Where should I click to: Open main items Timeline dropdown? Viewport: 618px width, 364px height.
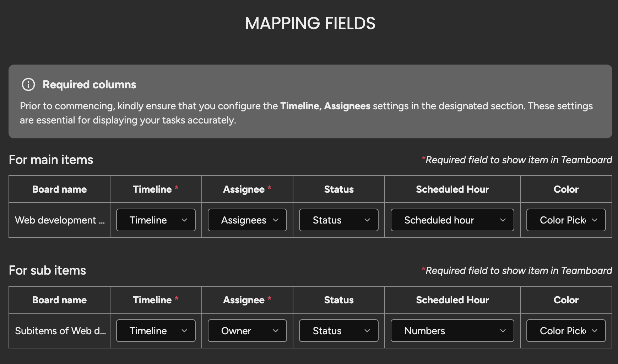coord(156,220)
